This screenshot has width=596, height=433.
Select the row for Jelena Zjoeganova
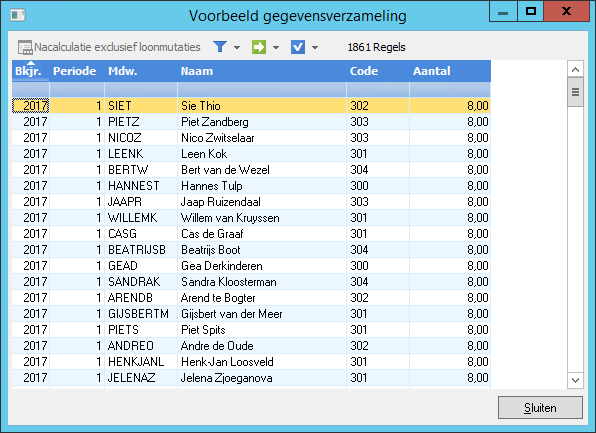(x=251, y=377)
